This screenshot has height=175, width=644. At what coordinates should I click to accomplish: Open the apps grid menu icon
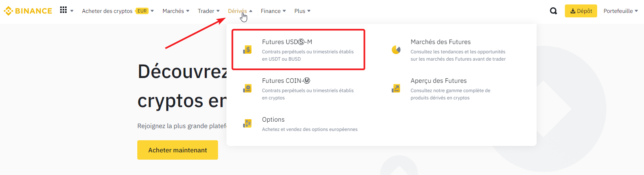63,10
